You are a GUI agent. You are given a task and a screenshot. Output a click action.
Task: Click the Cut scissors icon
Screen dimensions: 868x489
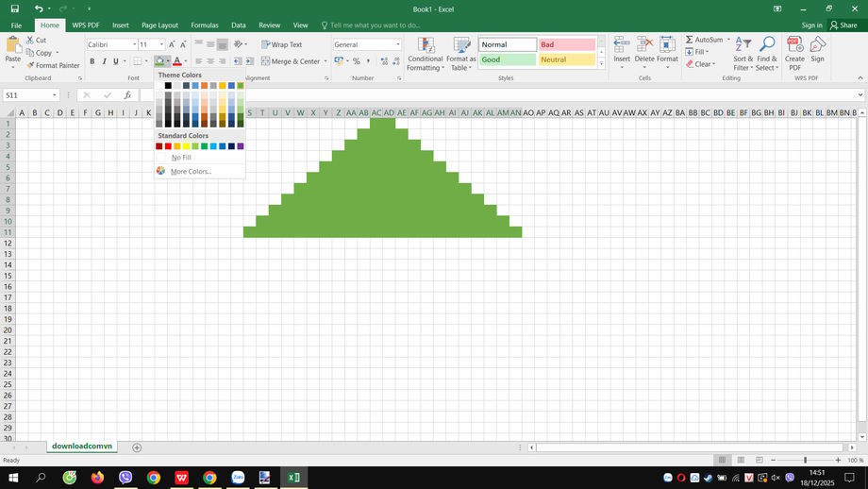tap(29, 41)
